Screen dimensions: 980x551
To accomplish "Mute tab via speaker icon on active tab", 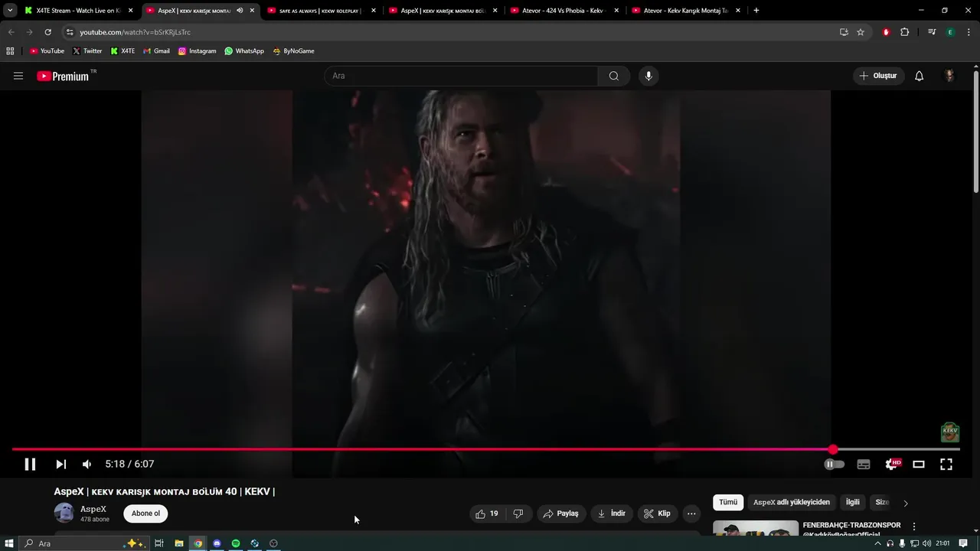I will tap(240, 11).
